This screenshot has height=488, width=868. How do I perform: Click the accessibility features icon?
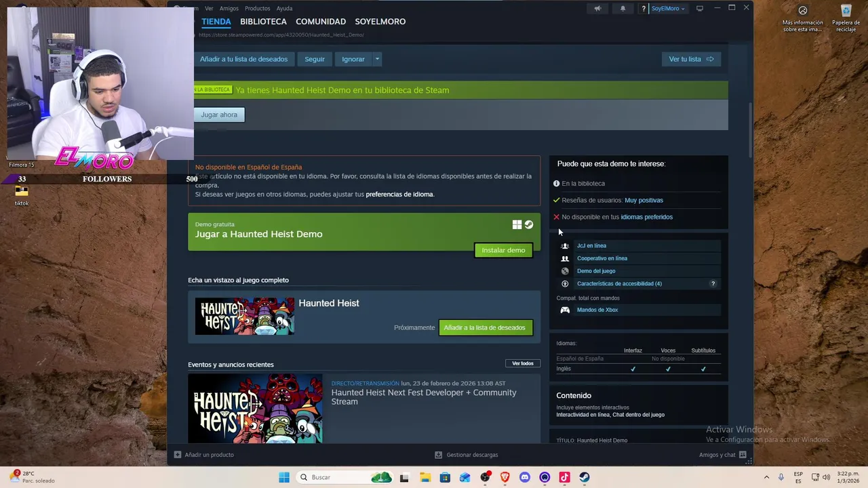click(565, 284)
